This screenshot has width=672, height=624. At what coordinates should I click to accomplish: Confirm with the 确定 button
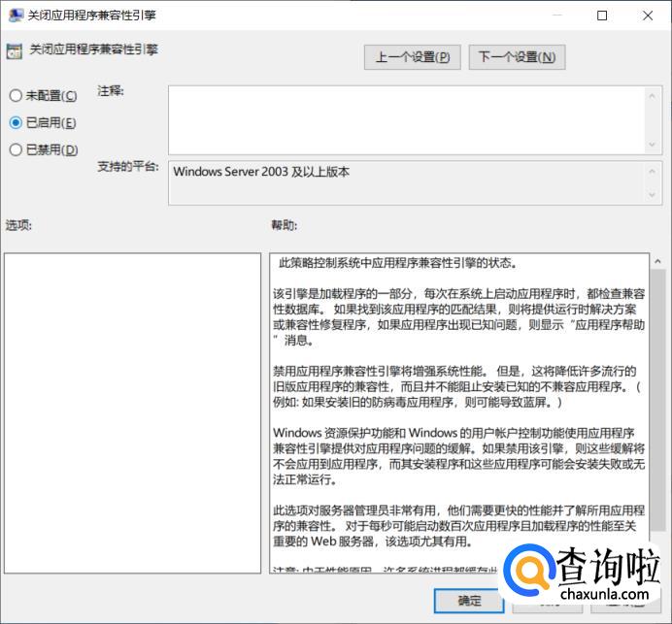(469, 601)
